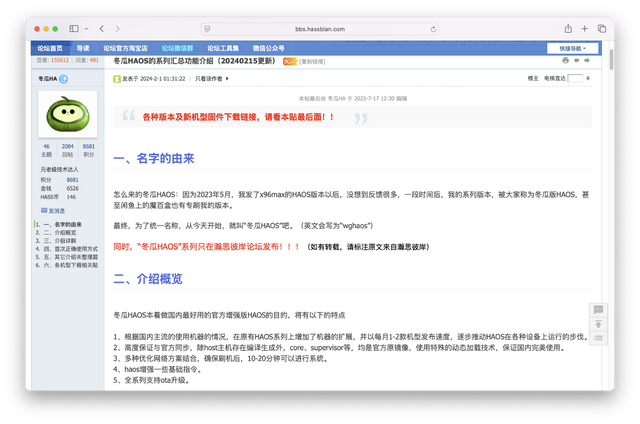
Task: Click the scroll-to-top floating arrow icon
Action: click(597, 324)
